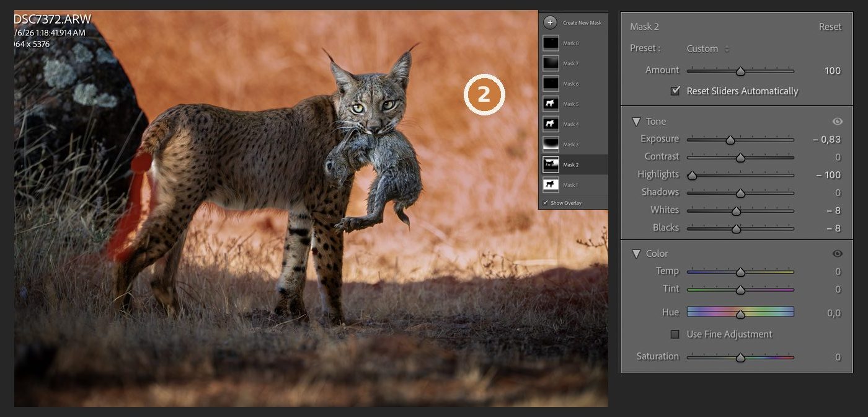The height and width of the screenshot is (417, 868).
Task: Click the Saturation slider handle
Action: (x=740, y=358)
